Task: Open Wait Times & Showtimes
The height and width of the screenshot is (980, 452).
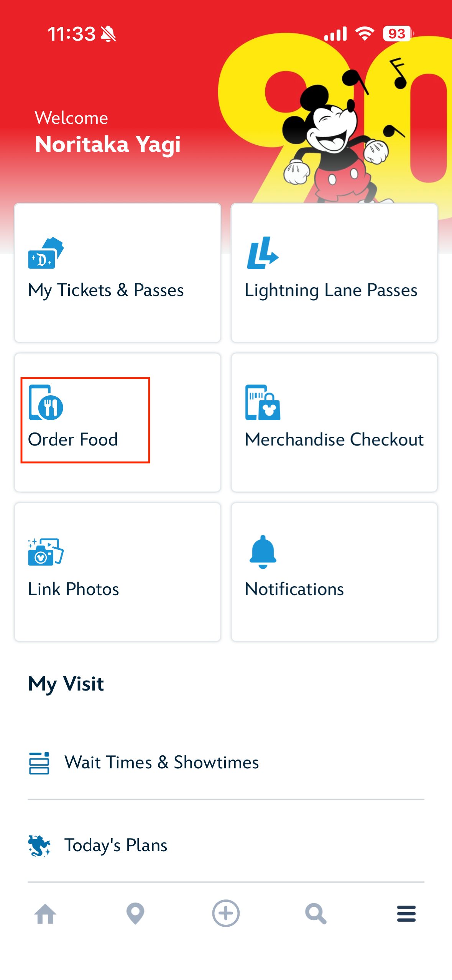Action: coord(161,763)
